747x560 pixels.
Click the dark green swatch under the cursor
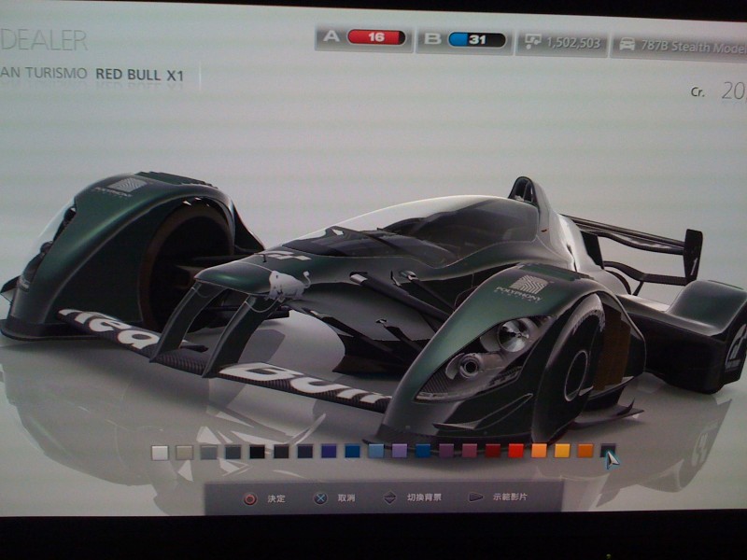(608, 451)
